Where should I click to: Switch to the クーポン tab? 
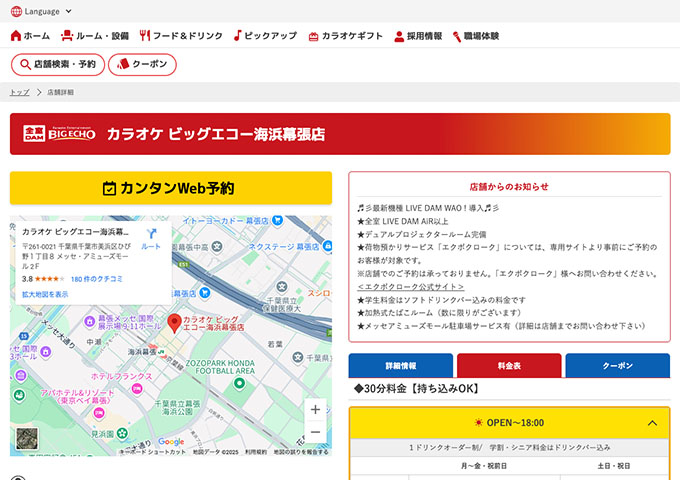tap(618, 366)
